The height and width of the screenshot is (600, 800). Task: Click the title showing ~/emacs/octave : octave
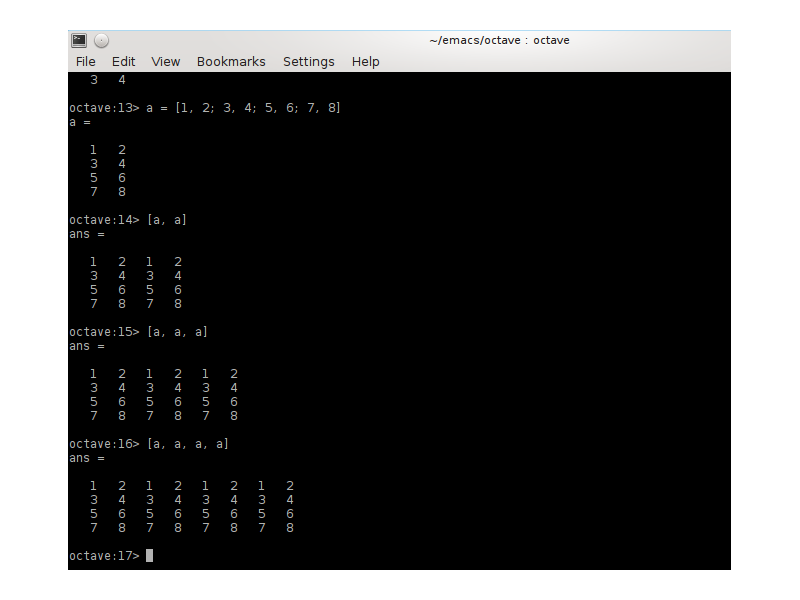[x=499, y=40]
